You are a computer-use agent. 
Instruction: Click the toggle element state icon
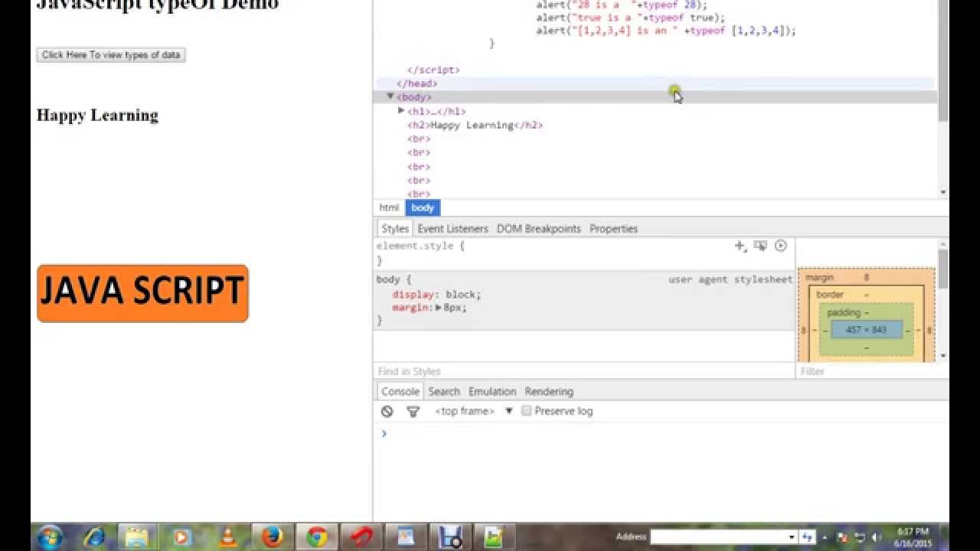[x=760, y=246]
